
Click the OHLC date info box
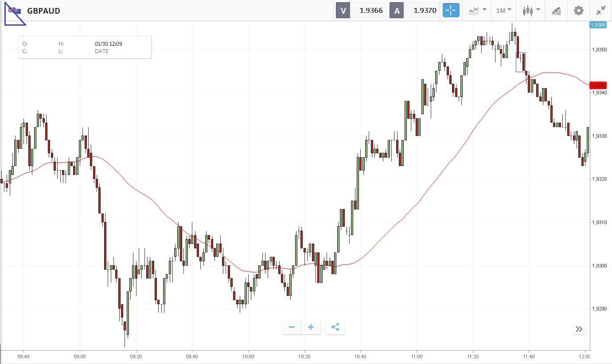click(x=85, y=47)
